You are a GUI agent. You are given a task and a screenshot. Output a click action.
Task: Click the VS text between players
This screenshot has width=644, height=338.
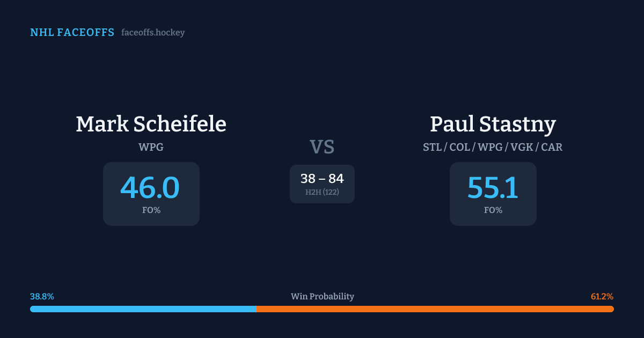pyautogui.click(x=322, y=147)
